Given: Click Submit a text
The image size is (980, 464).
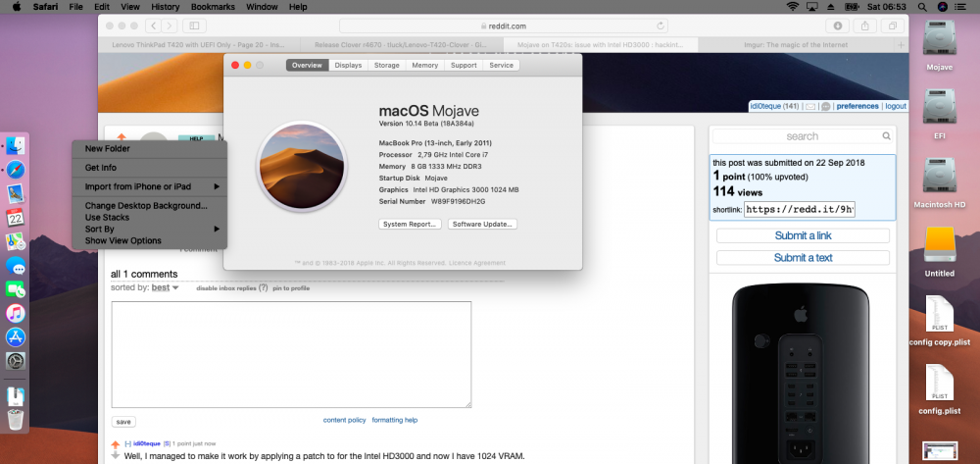Looking at the screenshot, I should (x=804, y=258).
